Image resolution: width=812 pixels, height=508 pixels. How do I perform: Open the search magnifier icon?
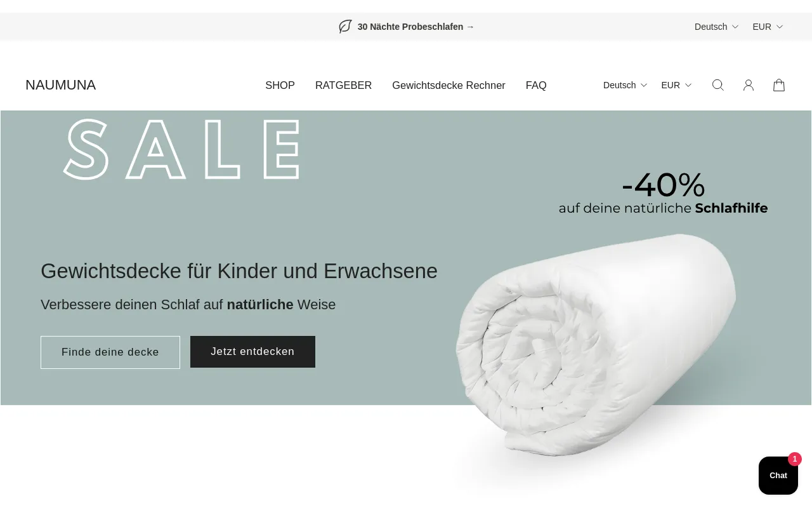tap(718, 85)
